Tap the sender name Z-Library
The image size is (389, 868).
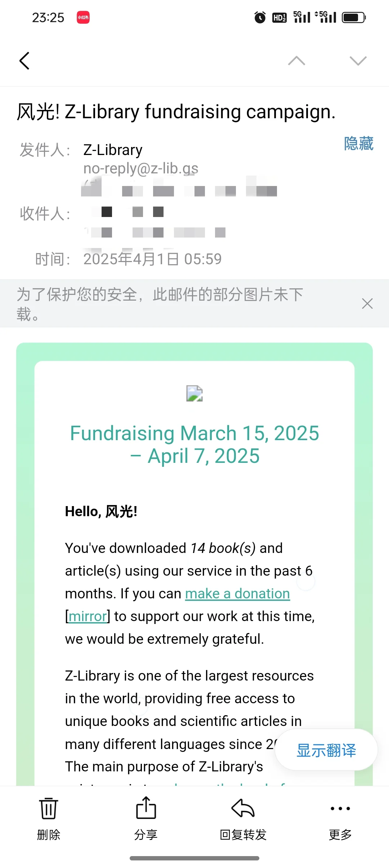(113, 150)
